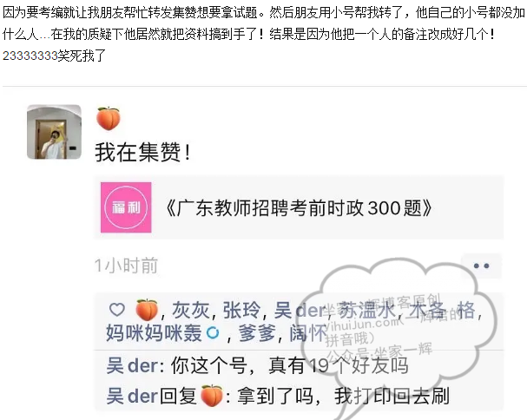Open 张玲's profile from the likes list
Viewport: 527px width, 420px height.
(x=241, y=310)
